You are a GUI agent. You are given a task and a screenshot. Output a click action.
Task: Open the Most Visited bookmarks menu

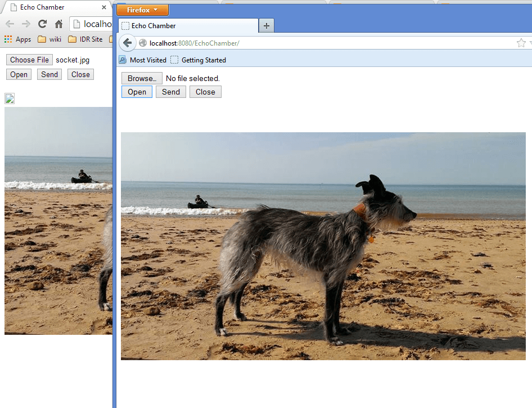[x=143, y=60]
